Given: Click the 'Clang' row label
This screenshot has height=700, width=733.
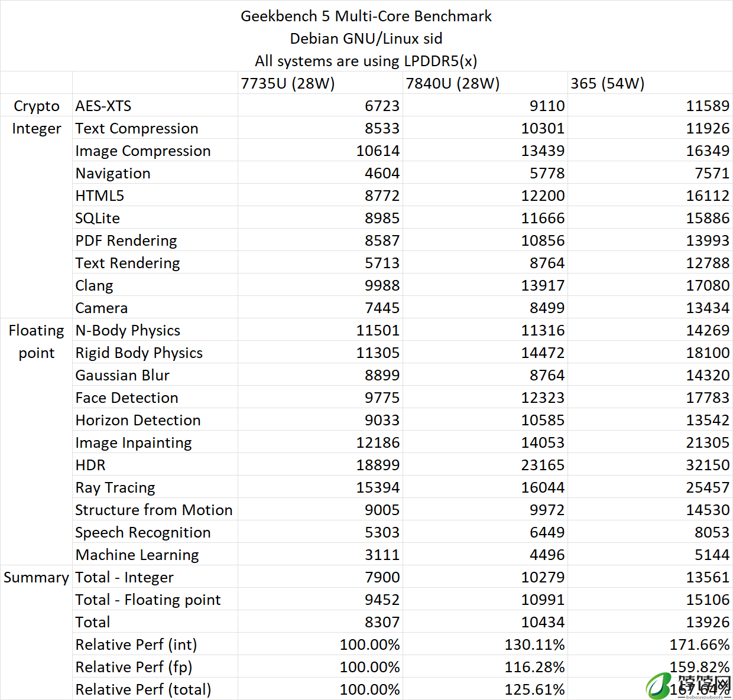Looking at the screenshot, I should pyautogui.click(x=95, y=285).
